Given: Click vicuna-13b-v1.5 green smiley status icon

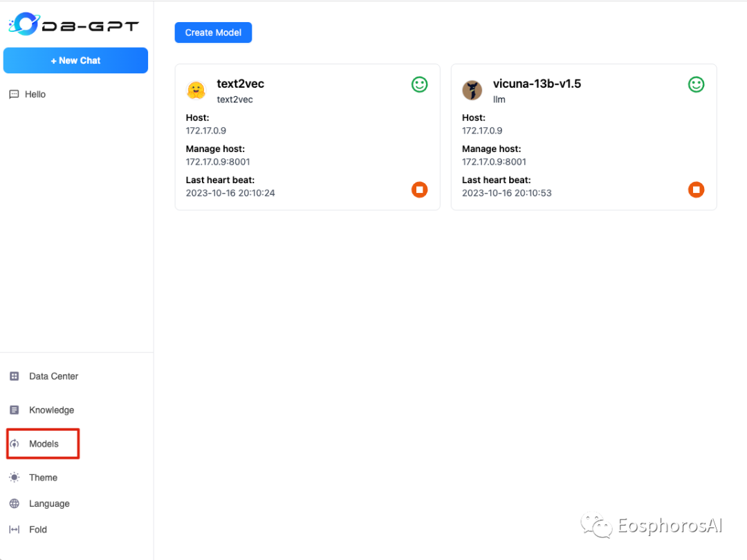Looking at the screenshot, I should (696, 85).
